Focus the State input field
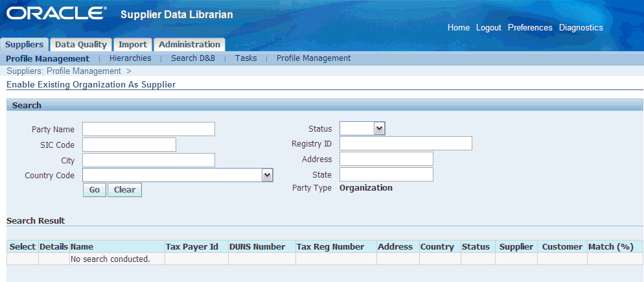 [386, 174]
